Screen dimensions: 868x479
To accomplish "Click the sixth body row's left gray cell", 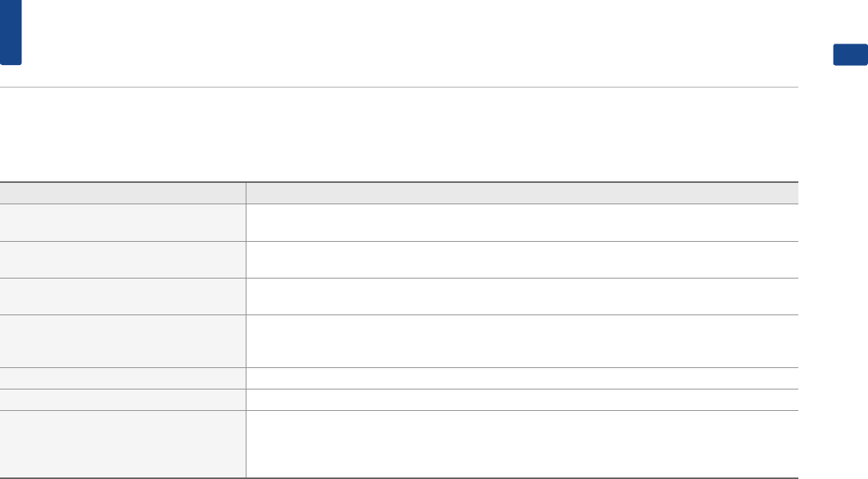I will click(122, 399).
